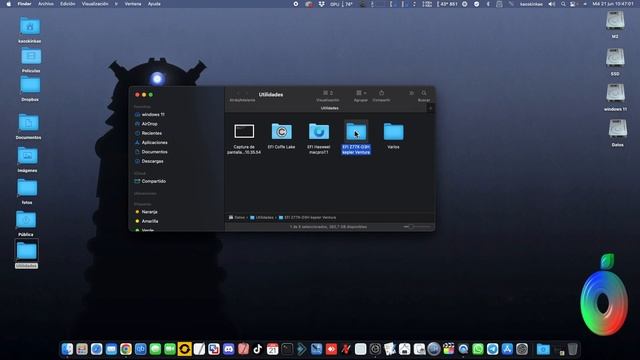Image resolution: width=640 pixels, height=360 pixels.
Task: Open Discord from the Dock
Action: point(229,349)
